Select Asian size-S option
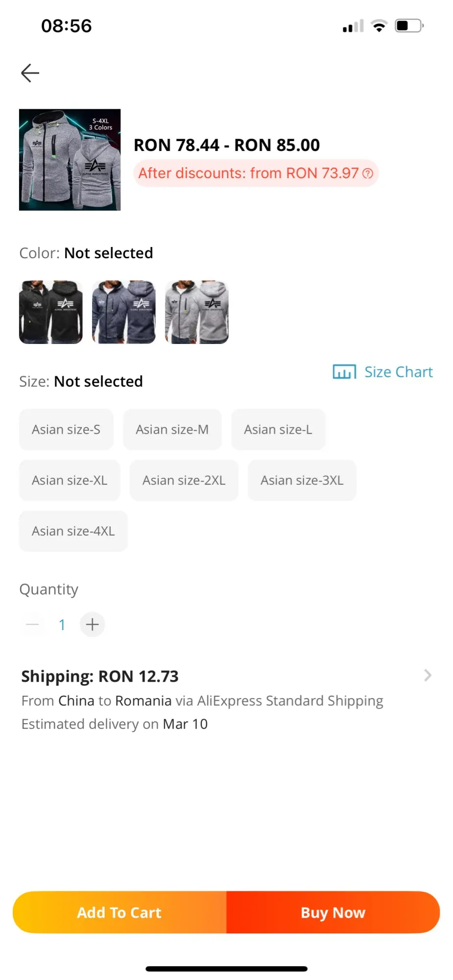 click(66, 430)
